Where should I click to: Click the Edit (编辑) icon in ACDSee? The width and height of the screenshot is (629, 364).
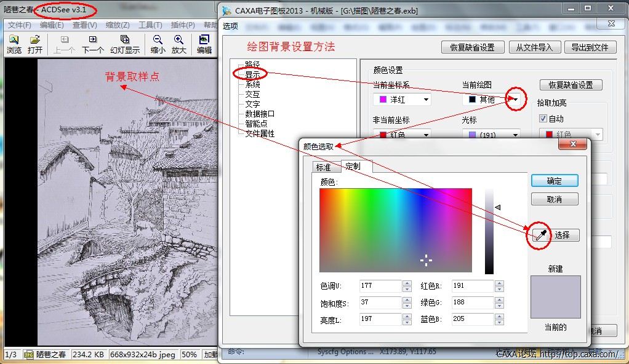point(204,40)
